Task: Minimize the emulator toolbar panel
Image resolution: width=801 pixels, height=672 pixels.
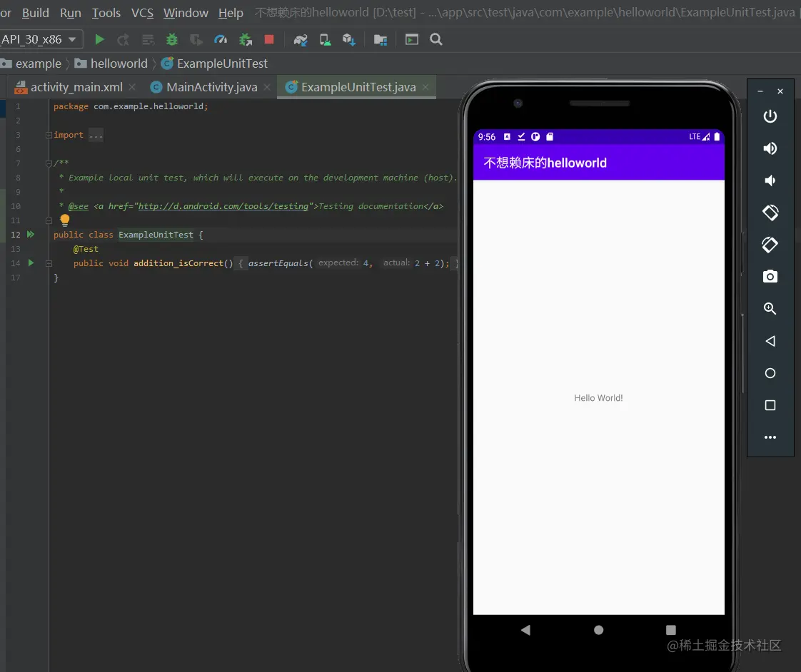Action: coord(760,91)
